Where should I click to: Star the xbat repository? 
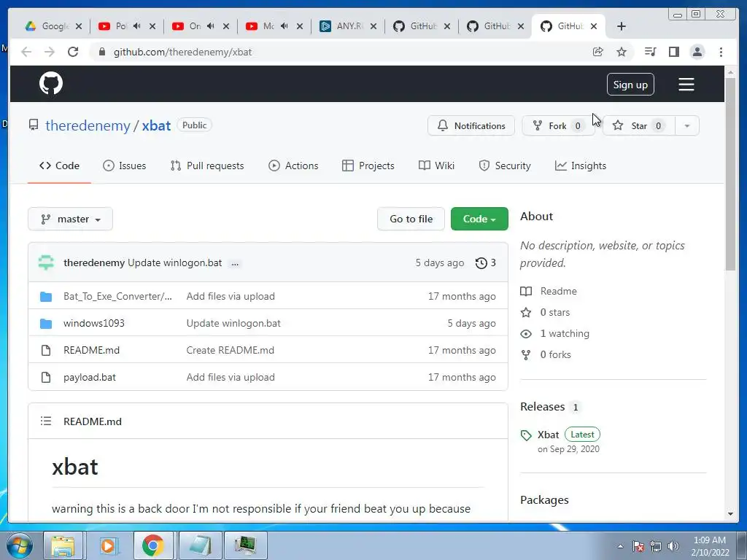click(x=639, y=125)
